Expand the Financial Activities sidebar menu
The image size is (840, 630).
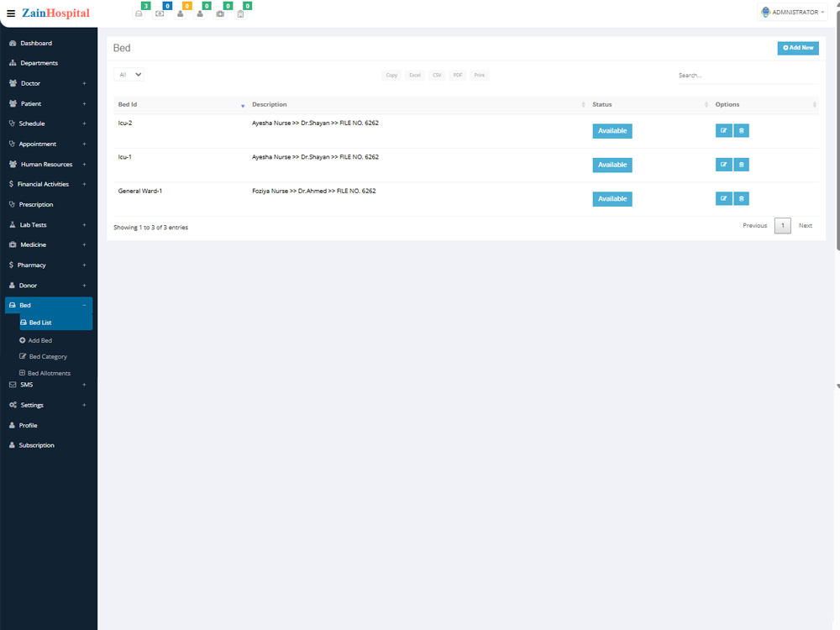(48, 184)
